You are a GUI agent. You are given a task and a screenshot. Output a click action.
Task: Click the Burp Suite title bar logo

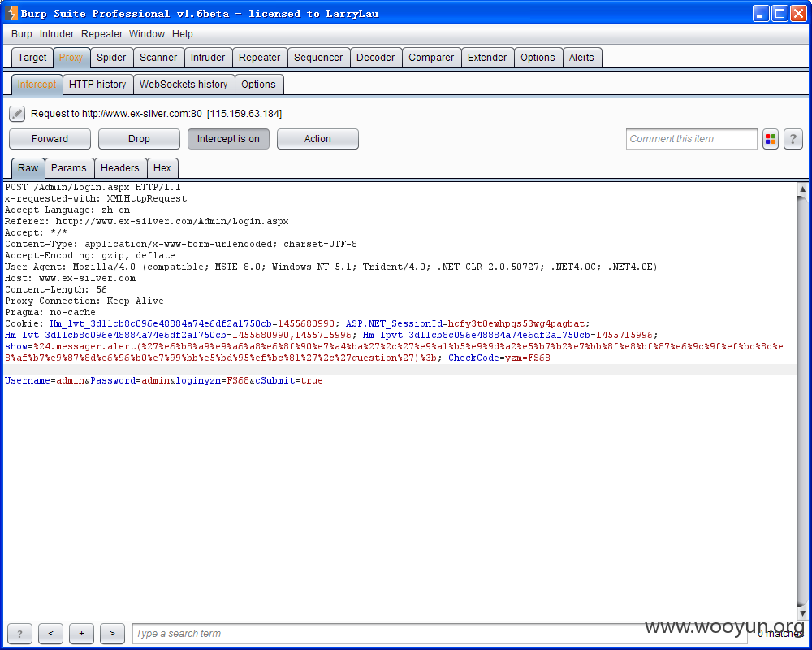tap(11, 14)
